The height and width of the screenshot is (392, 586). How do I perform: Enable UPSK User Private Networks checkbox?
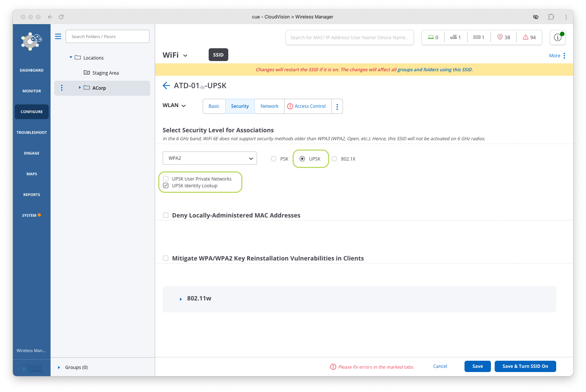coord(166,179)
